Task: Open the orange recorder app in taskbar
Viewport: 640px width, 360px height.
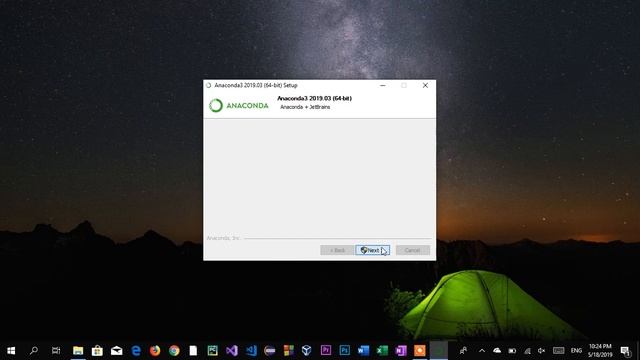Action: click(420, 350)
